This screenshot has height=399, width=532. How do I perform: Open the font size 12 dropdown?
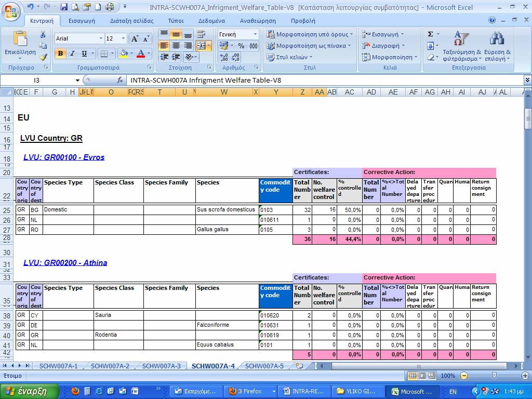pos(123,38)
